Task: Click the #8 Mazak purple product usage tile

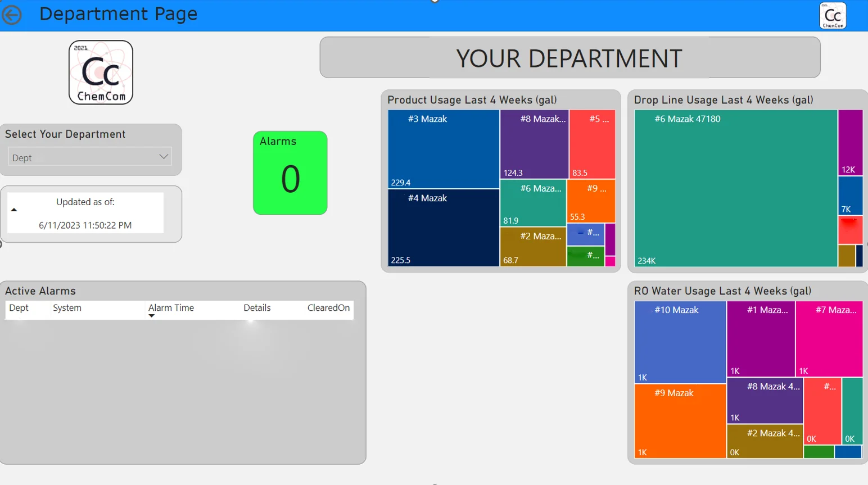Action: click(x=534, y=144)
